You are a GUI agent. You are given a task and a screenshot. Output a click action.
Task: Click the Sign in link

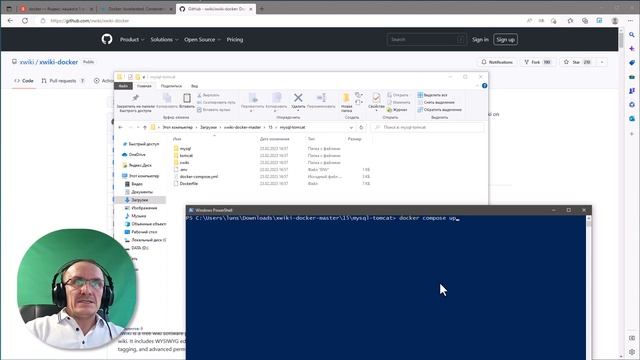pyautogui.click(x=480, y=40)
